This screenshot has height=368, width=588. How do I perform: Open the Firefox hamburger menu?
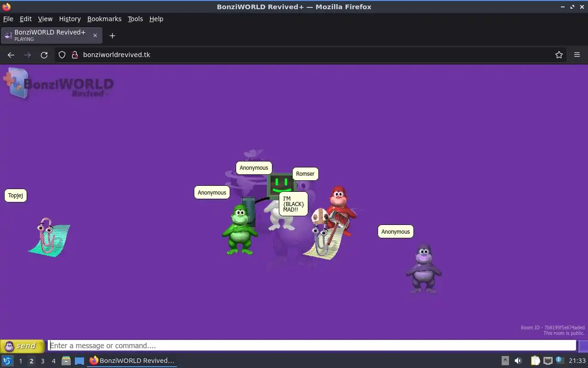577,55
